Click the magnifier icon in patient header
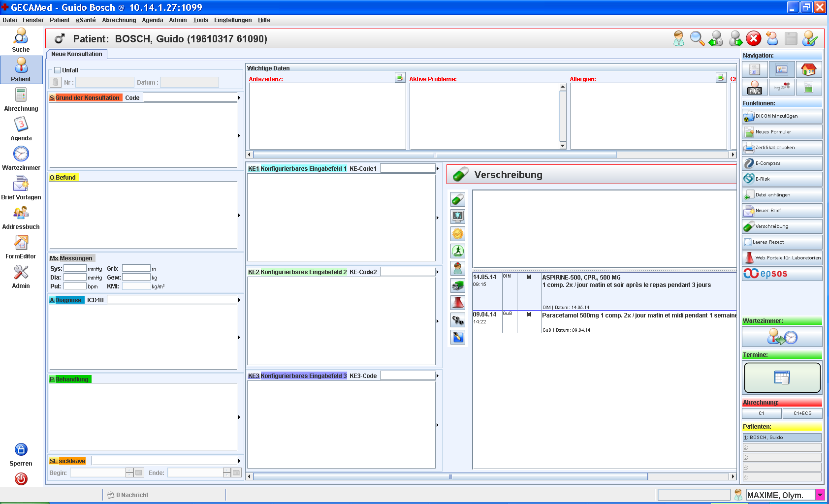 (697, 38)
